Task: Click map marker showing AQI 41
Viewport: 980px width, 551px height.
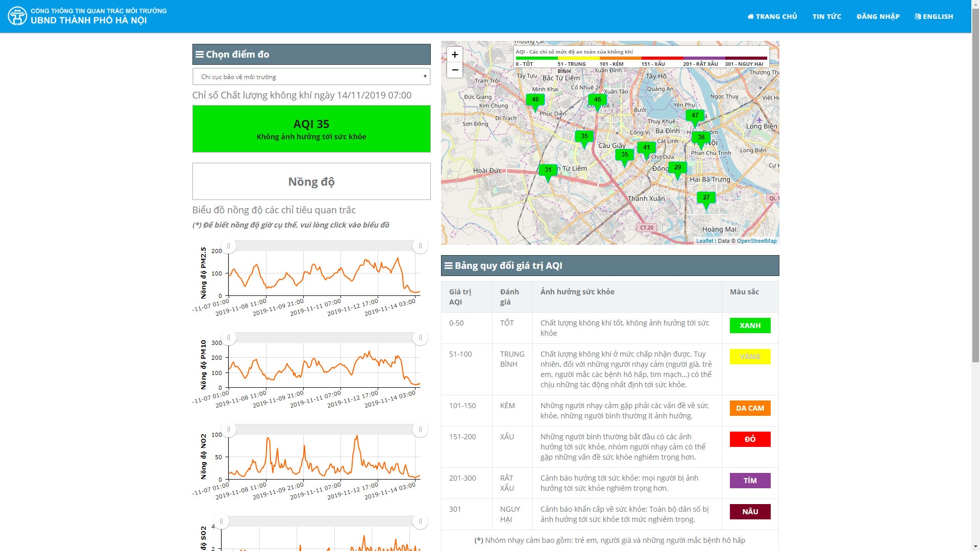Action: click(646, 148)
